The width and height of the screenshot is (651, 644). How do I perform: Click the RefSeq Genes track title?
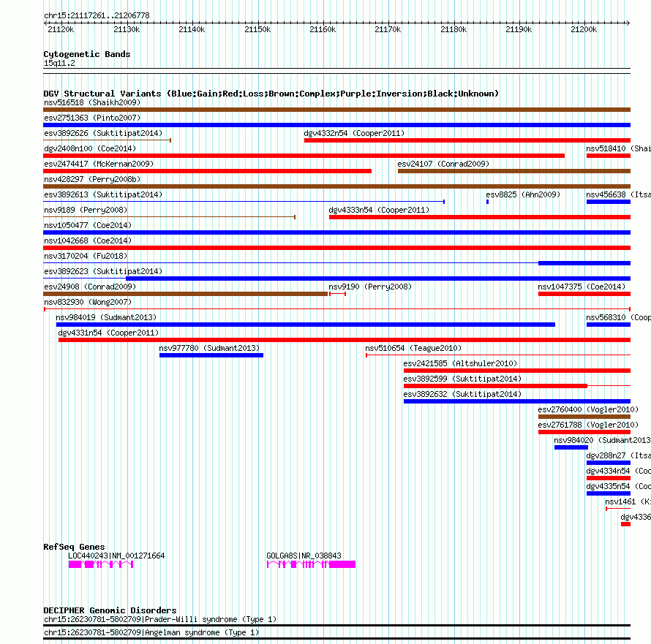(x=75, y=547)
